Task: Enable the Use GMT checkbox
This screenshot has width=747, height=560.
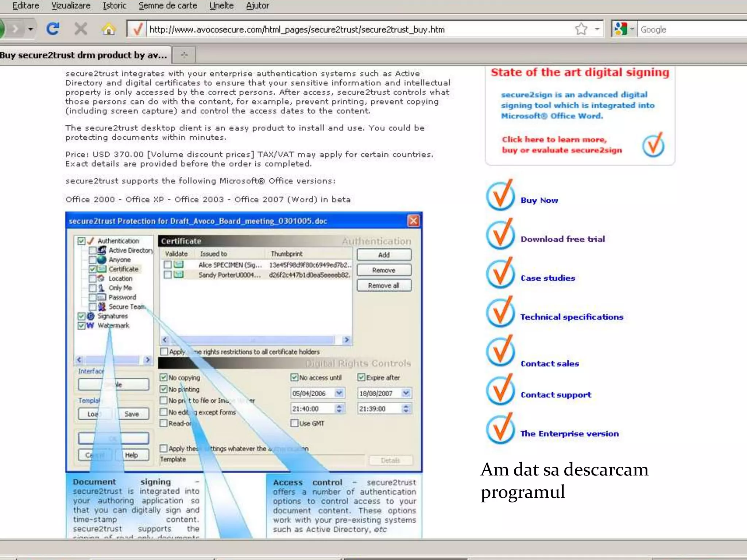Action: [x=294, y=423]
